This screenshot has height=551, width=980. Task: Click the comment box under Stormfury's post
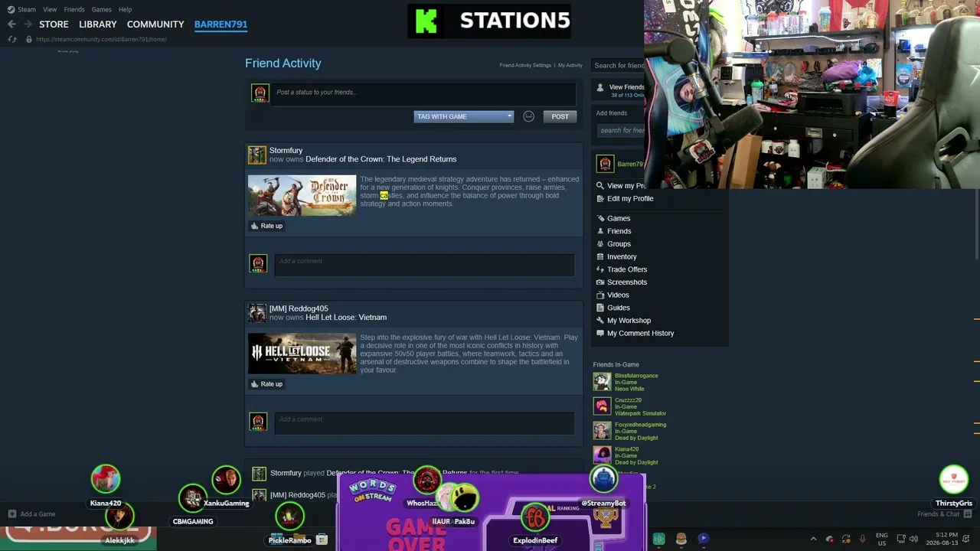(x=424, y=264)
